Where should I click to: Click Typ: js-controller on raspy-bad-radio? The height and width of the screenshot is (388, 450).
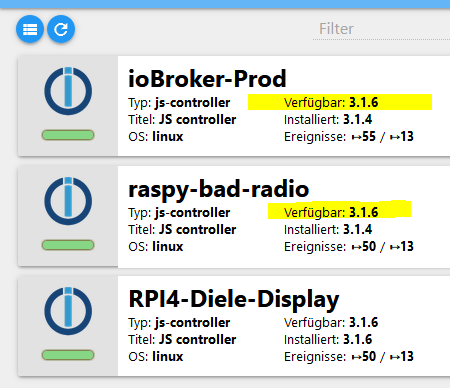tap(179, 213)
